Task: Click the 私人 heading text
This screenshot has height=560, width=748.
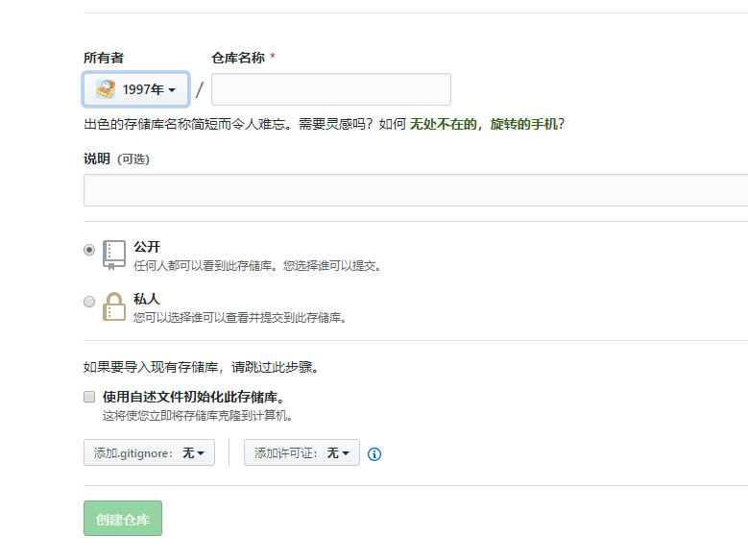Action: click(147, 299)
